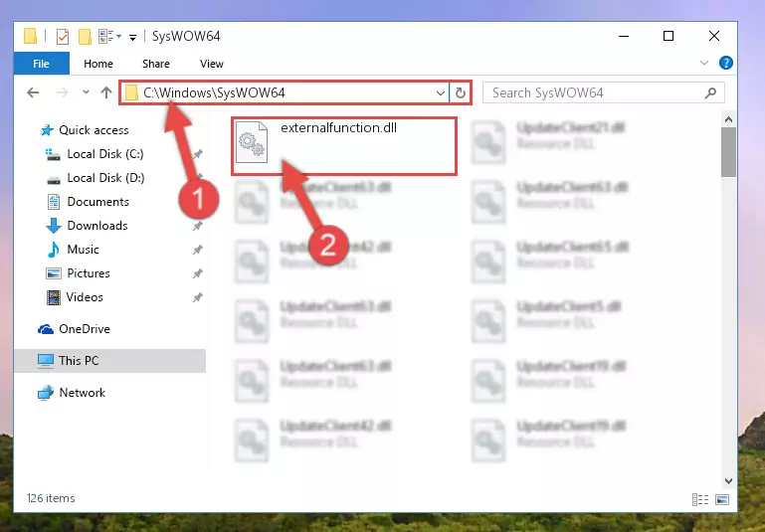Open the address bar history dropdown
765x532 pixels.
click(x=440, y=92)
